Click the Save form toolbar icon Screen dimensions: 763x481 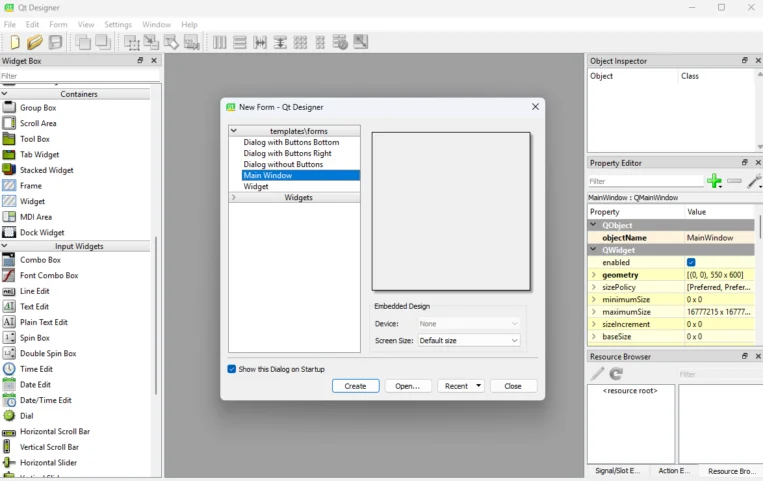point(55,42)
